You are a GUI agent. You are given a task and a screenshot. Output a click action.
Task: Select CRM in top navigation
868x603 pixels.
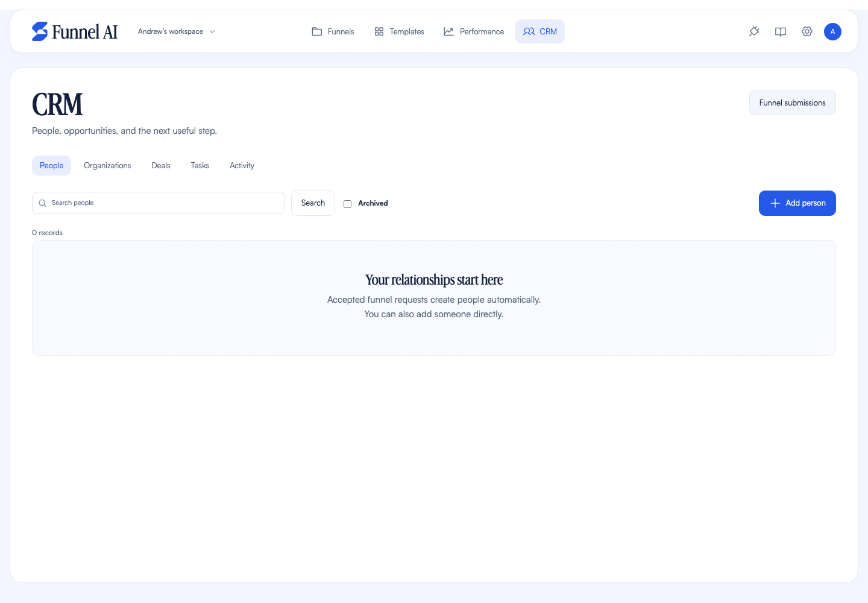[540, 31]
